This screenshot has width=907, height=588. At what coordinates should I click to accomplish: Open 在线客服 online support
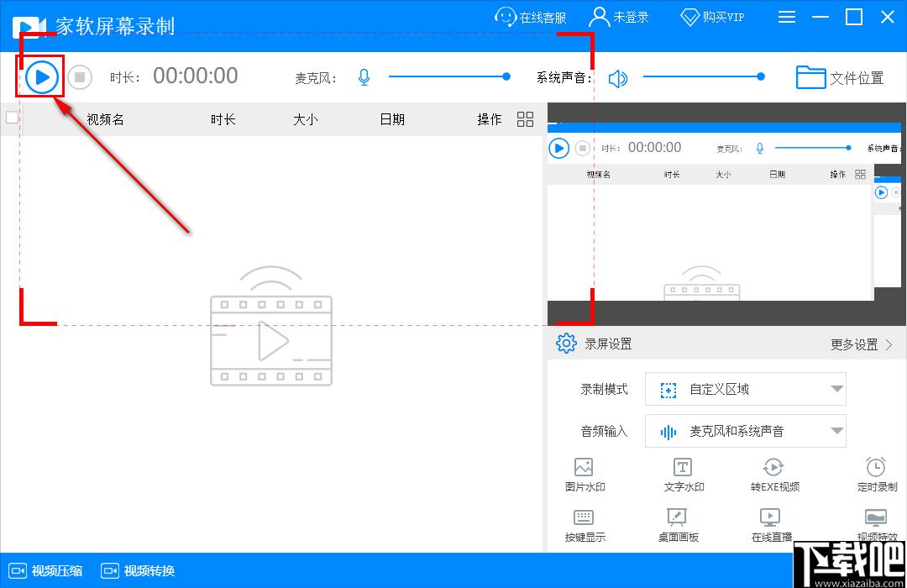coord(531,17)
